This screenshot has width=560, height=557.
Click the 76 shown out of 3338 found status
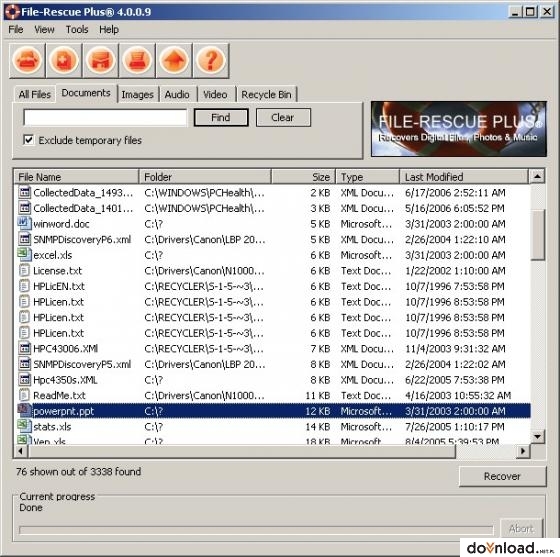click(x=79, y=472)
